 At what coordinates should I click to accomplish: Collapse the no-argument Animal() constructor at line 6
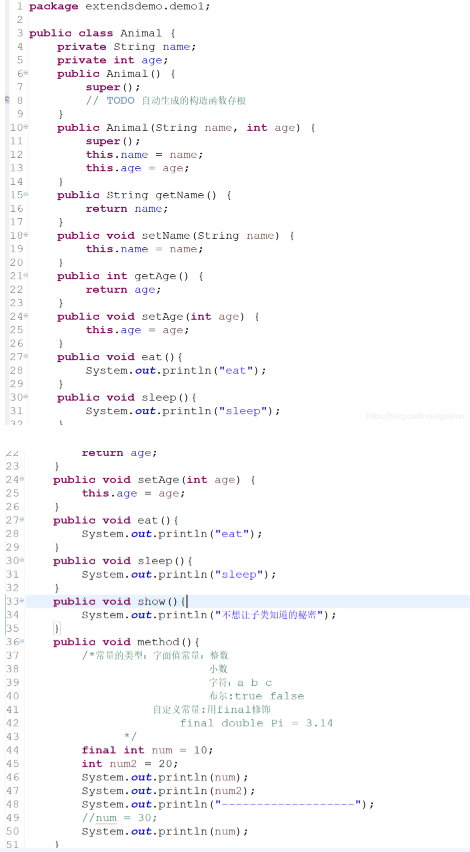click(x=26, y=73)
